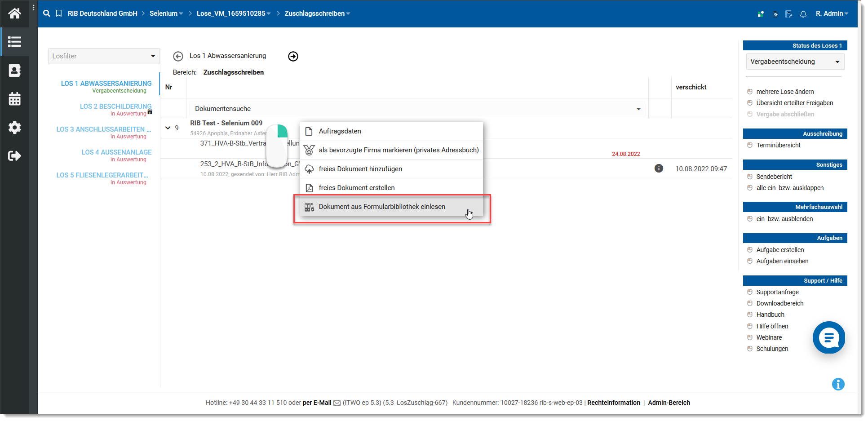Select LOS 5 FLIESENLEGERARBEIT in list
Screen dimensions: 868x421
point(102,175)
